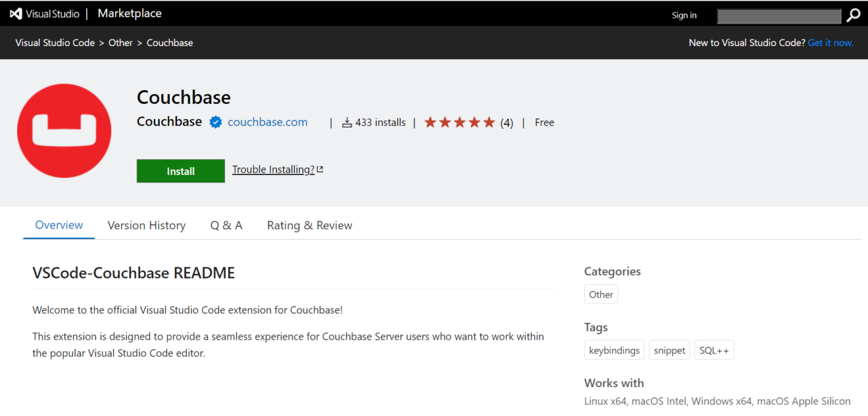Click the fifth rating star
This screenshot has height=416, width=868.
pyautogui.click(x=489, y=122)
